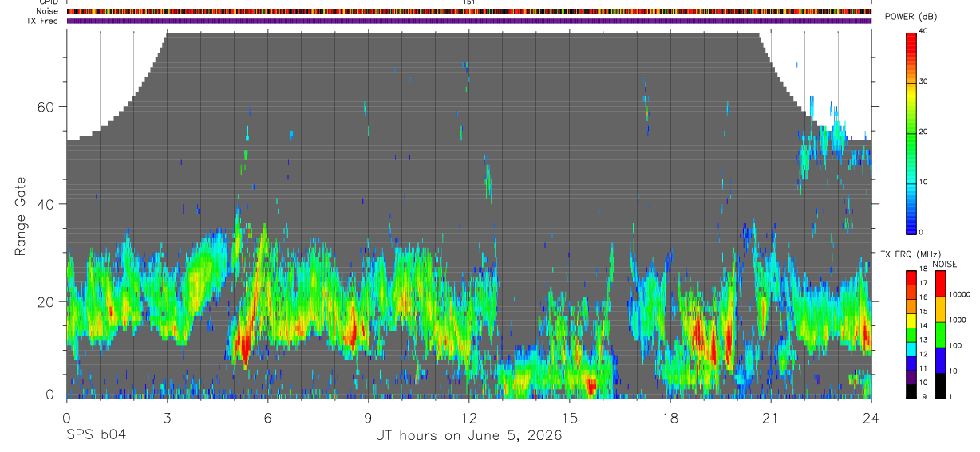This screenshot has width=980, height=452.
Task: Click the SPS b04 beam label
Action: coord(96,435)
